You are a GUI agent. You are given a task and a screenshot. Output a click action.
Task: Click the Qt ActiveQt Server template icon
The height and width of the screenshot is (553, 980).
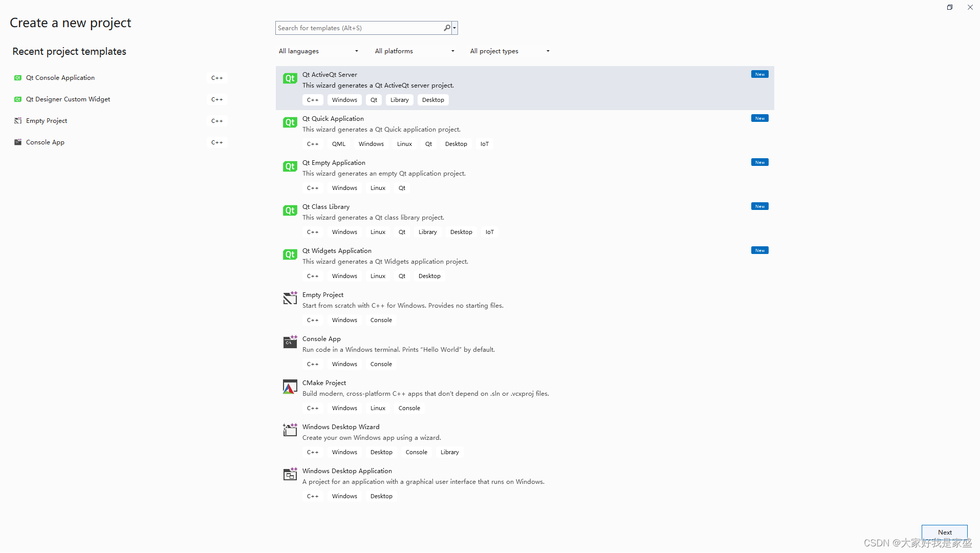tap(290, 78)
